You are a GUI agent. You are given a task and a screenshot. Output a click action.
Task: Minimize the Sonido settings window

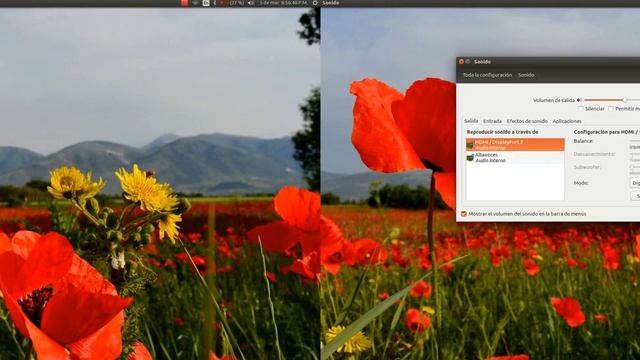coord(468,62)
